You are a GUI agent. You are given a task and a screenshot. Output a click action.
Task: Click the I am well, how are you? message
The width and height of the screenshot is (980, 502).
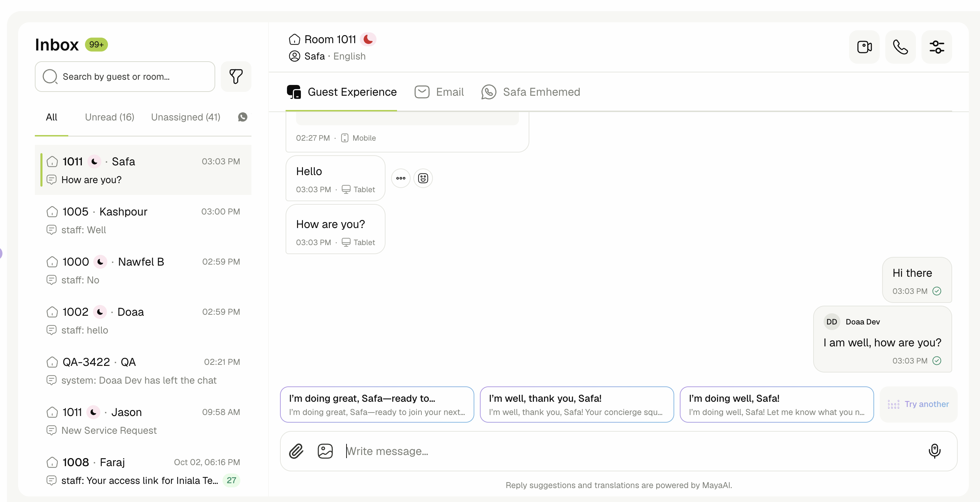point(882,339)
